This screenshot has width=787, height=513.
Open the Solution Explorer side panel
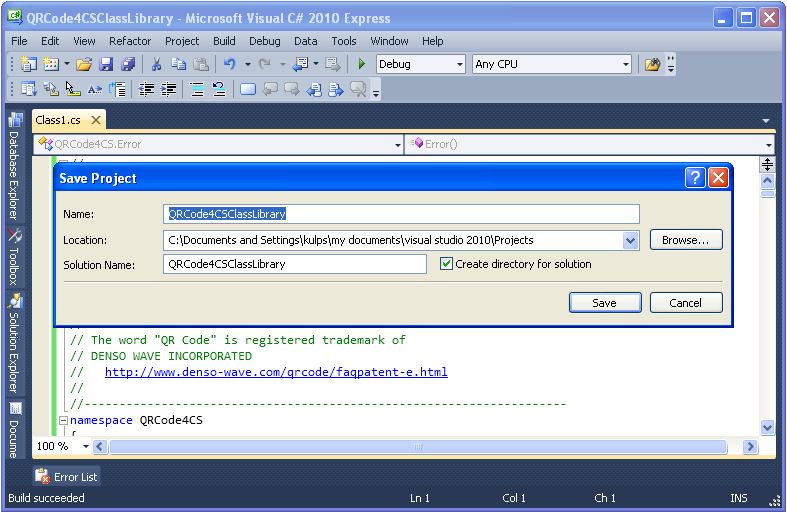[15, 343]
